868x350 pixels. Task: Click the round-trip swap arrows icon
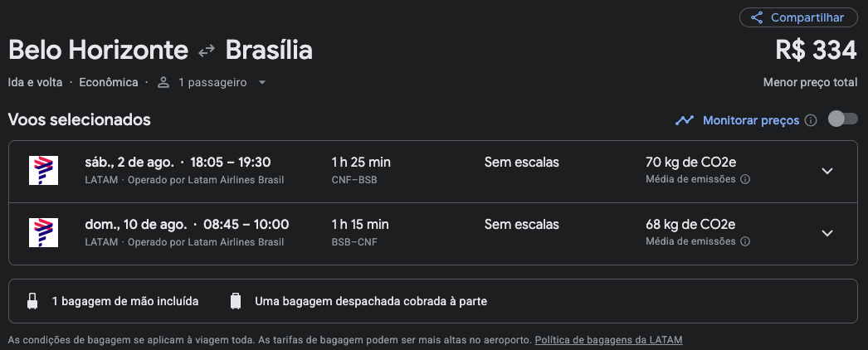pos(207,51)
